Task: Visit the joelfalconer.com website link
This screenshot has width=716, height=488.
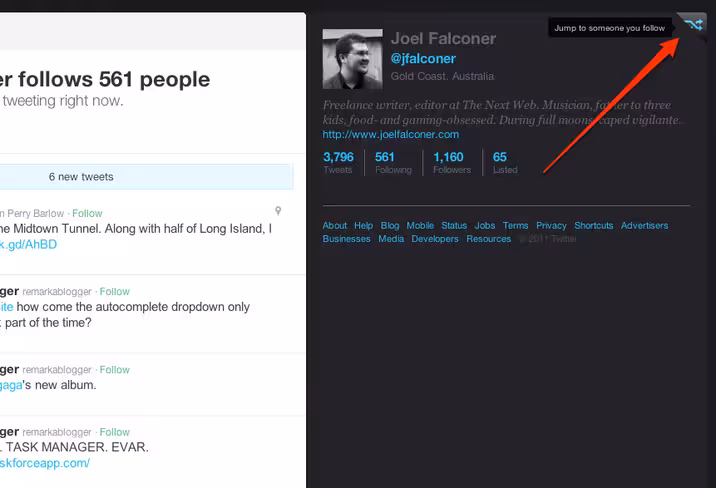Action: [x=390, y=134]
